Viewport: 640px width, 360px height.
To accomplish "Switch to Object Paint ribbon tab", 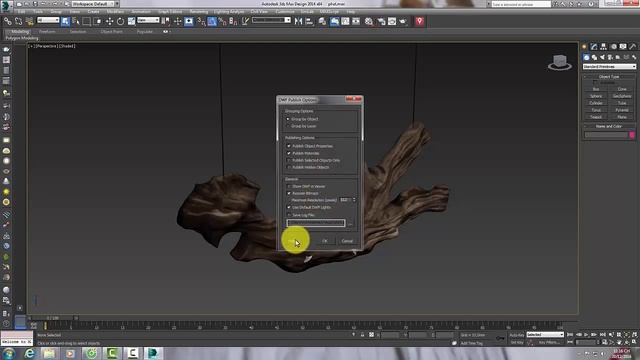I will tap(111, 31).
